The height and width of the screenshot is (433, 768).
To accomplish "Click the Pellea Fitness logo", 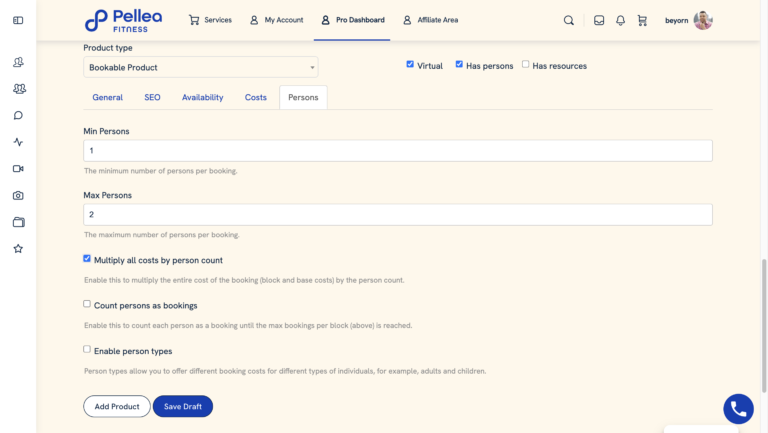I will 123,21.
